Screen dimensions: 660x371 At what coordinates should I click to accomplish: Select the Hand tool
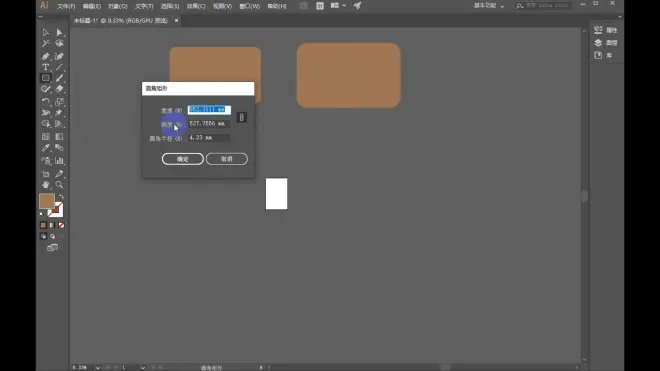45,184
